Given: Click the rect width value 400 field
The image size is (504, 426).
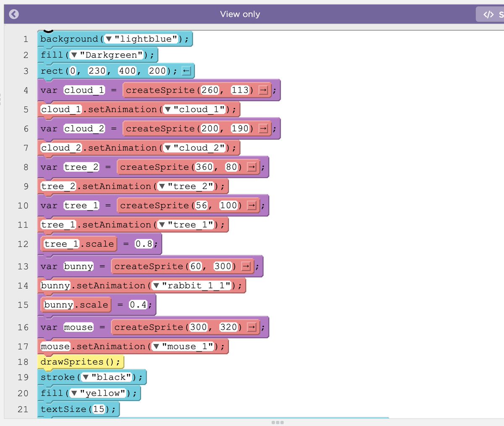Looking at the screenshot, I should 127,71.
